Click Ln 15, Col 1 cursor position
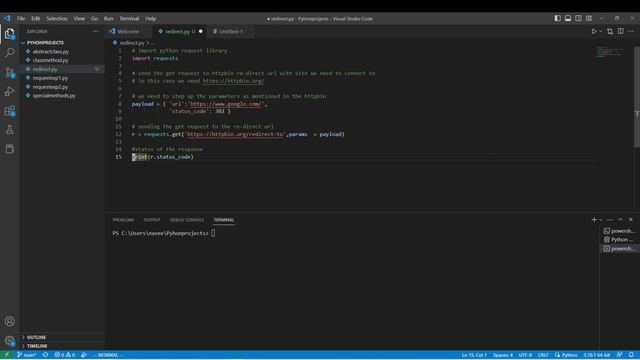The height and width of the screenshot is (360, 640). pos(474,355)
